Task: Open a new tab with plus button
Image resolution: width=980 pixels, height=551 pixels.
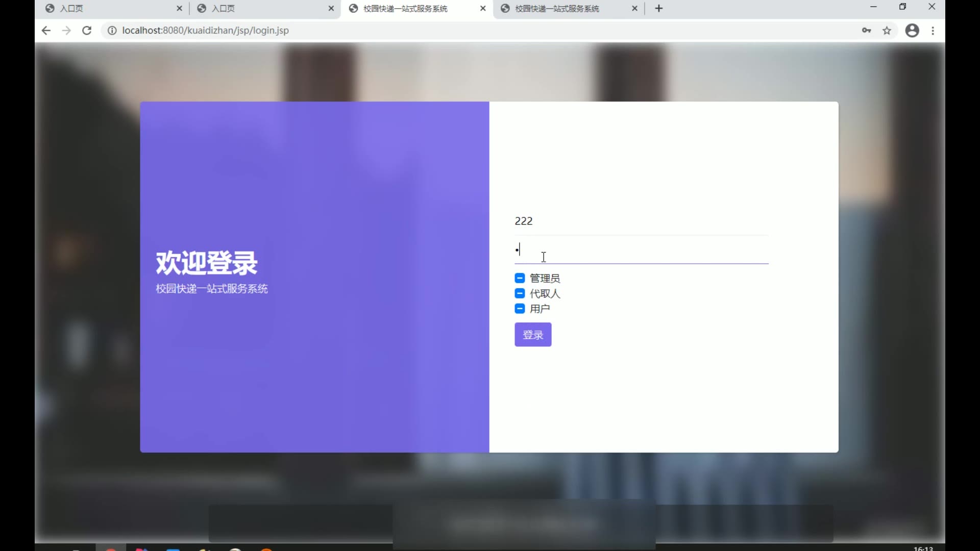Action: tap(659, 8)
